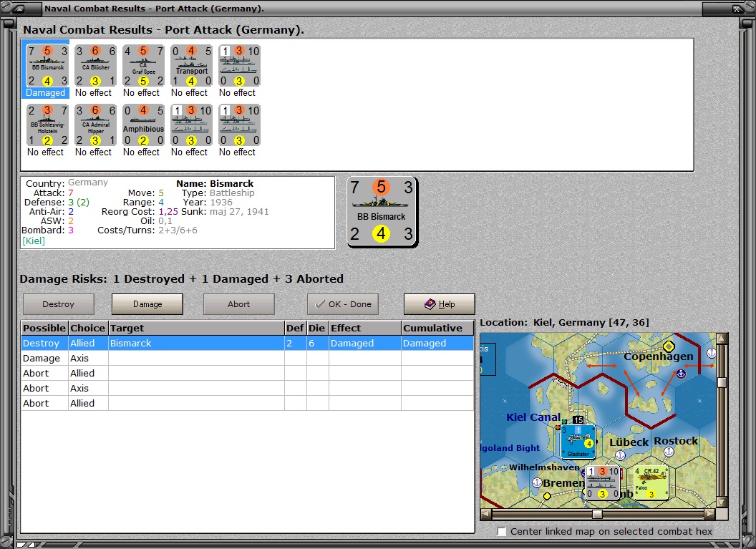Select the Damage Axis row
756x549 pixels.
(247, 358)
